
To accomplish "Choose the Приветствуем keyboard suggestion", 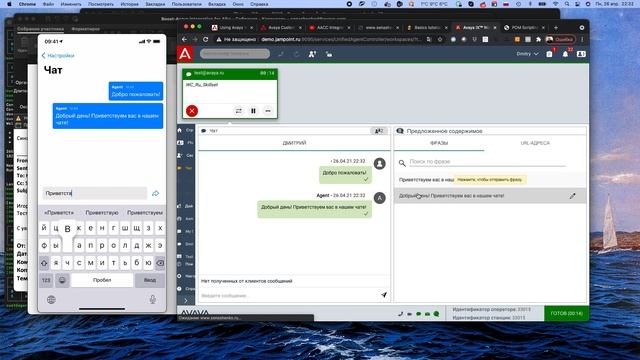I will click(144, 213).
